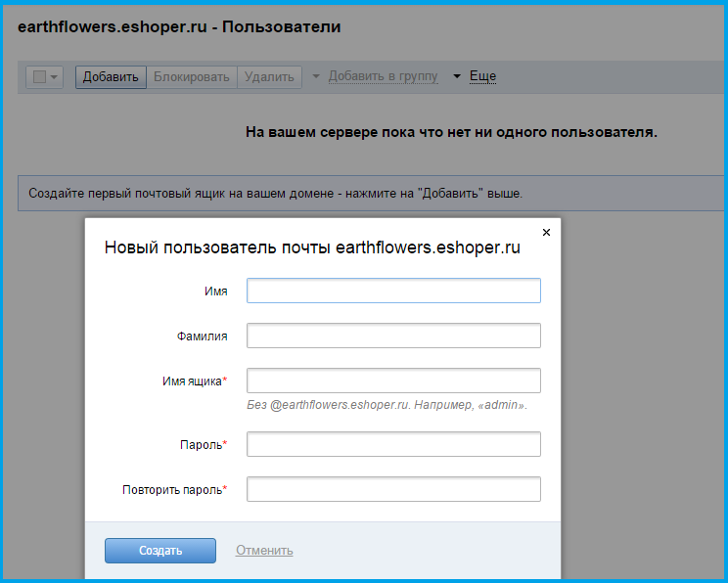Image resolution: width=728 pixels, height=583 pixels.
Task: Focus the Имя input field
Action: click(393, 291)
